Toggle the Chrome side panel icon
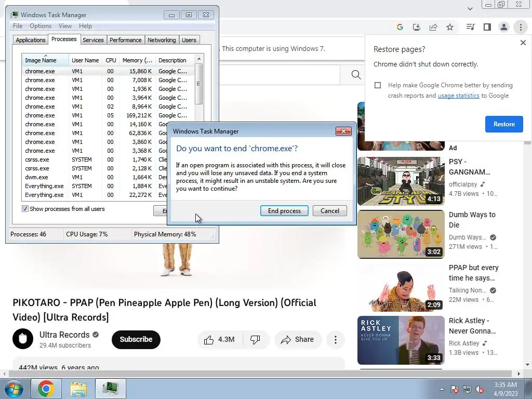Viewport: 532px width, 399px height. pyautogui.click(x=487, y=27)
